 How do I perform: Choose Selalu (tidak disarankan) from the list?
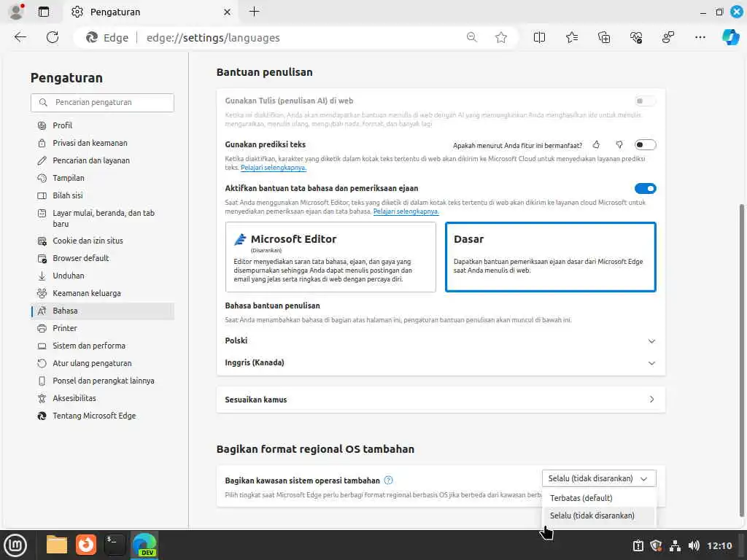tap(599, 516)
